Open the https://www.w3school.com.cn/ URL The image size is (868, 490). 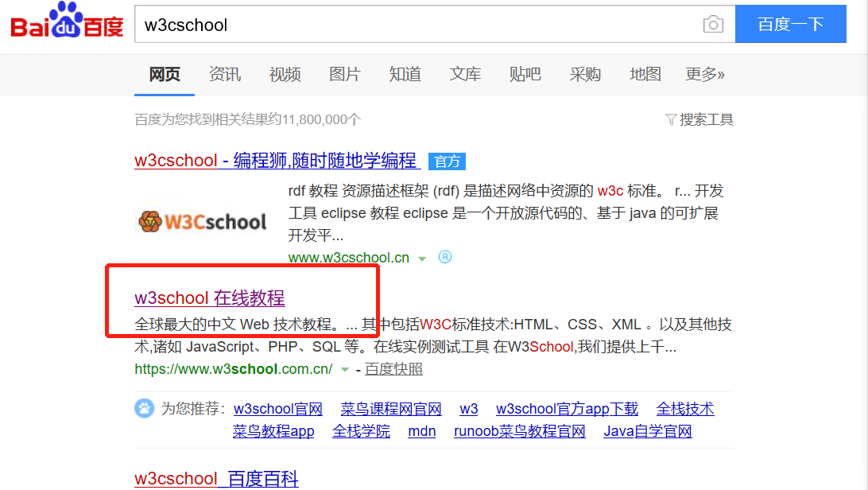click(x=234, y=369)
